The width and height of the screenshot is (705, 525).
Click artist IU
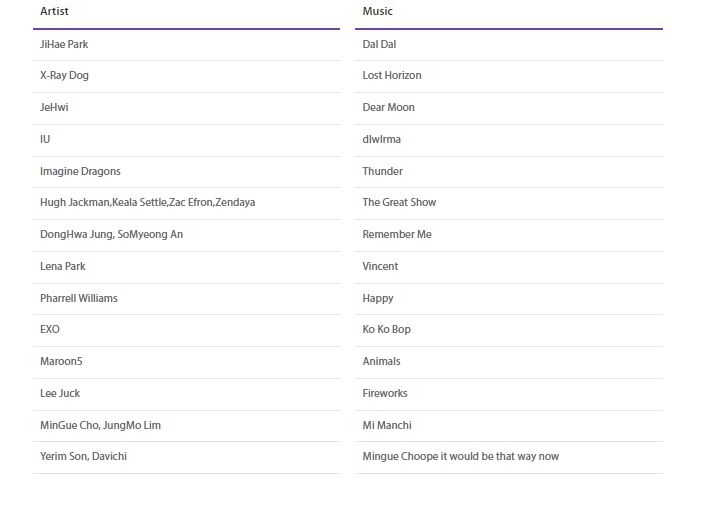pos(45,139)
